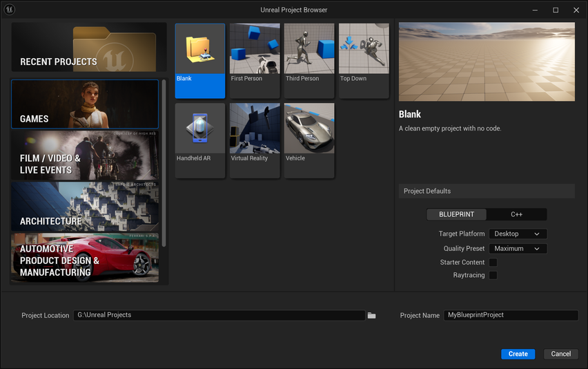
Task: Click the Unreal Engine logo in title bar
Action: pyautogui.click(x=10, y=10)
